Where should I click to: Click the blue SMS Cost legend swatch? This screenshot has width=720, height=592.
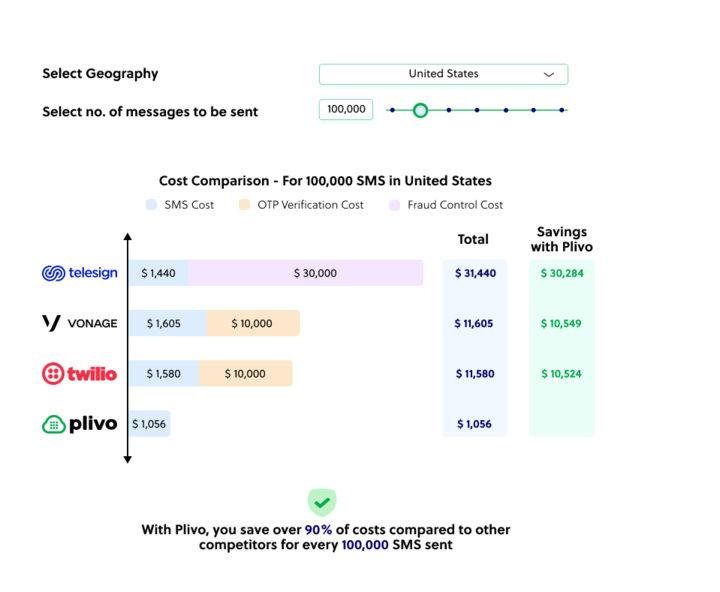coord(151,205)
